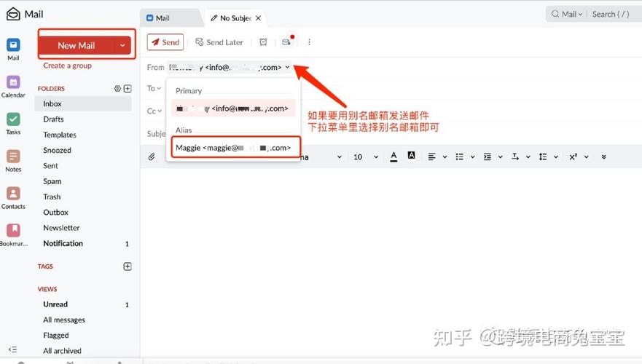Click into the email body area
642x364 pixels.
(391, 262)
